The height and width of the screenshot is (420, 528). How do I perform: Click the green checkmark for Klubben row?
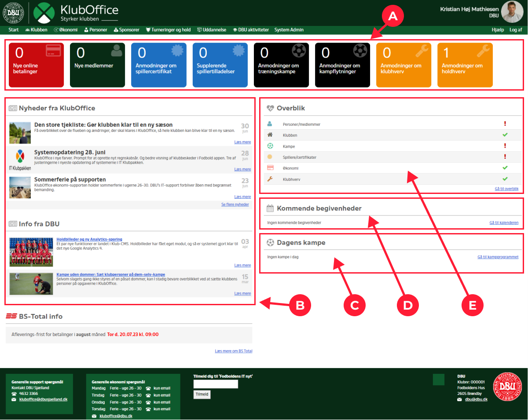point(505,135)
